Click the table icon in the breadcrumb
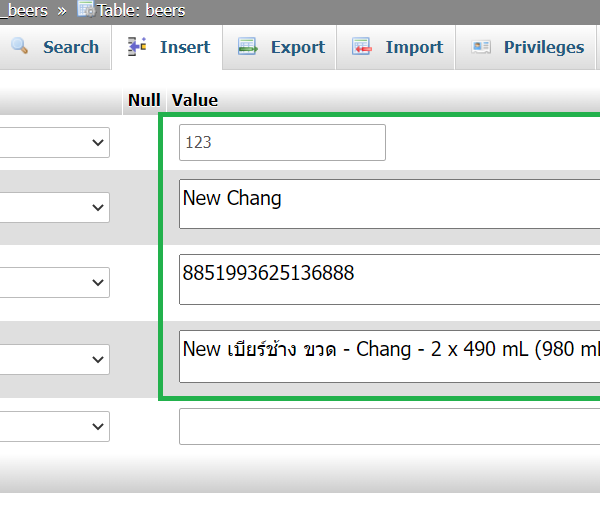600x517 pixels. (x=86, y=10)
